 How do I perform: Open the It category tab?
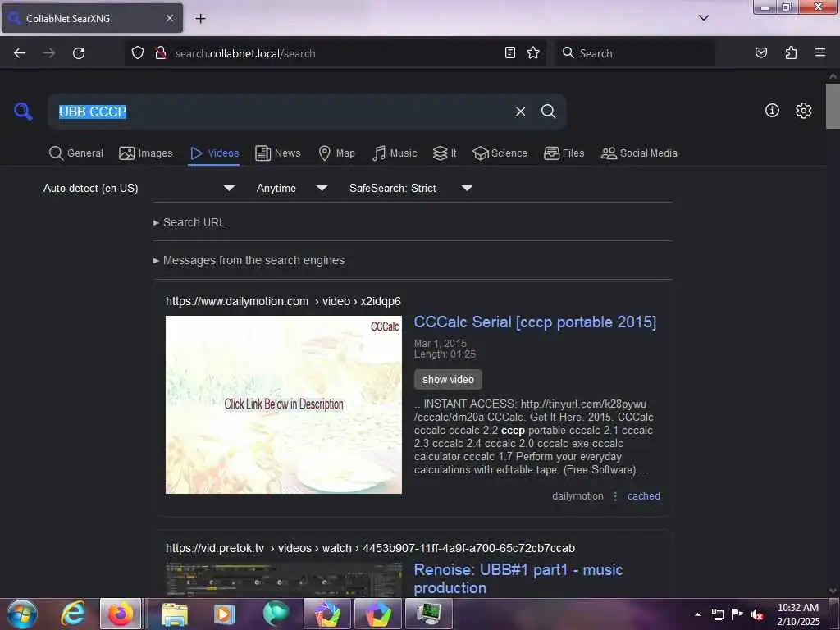pyautogui.click(x=445, y=153)
